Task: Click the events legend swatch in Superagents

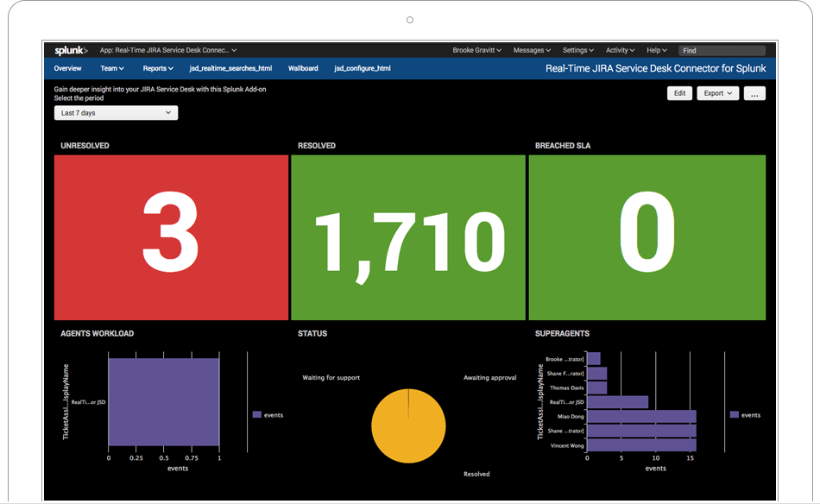Action: (x=735, y=414)
